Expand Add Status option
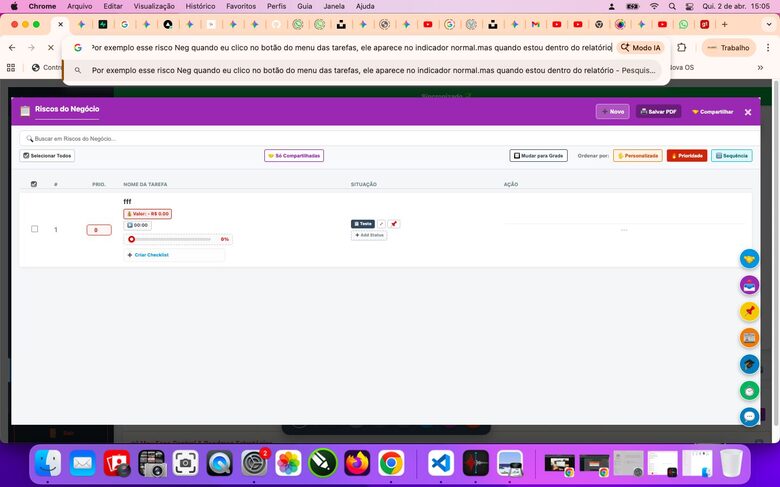 click(369, 235)
